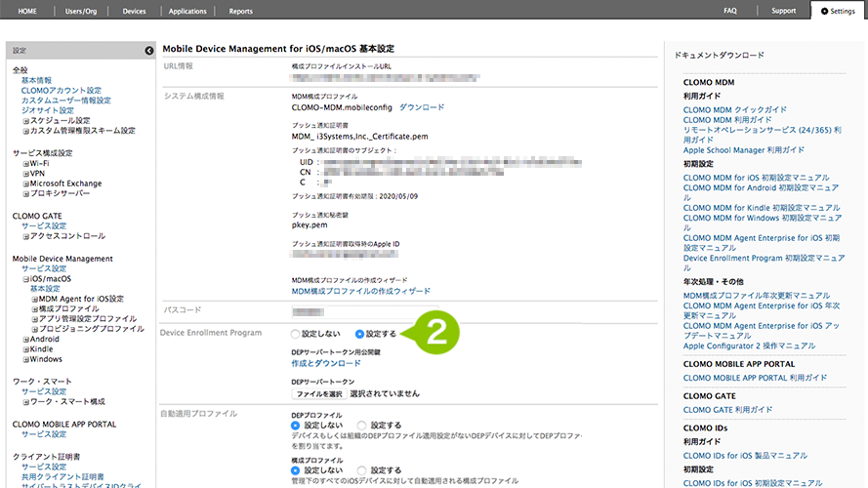
Task: Expand the Android tree node
Action: (x=25, y=340)
